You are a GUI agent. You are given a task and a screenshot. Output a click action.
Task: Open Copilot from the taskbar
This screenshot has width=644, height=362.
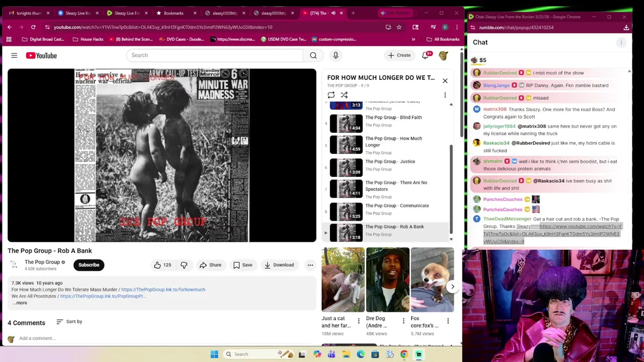(317, 354)
